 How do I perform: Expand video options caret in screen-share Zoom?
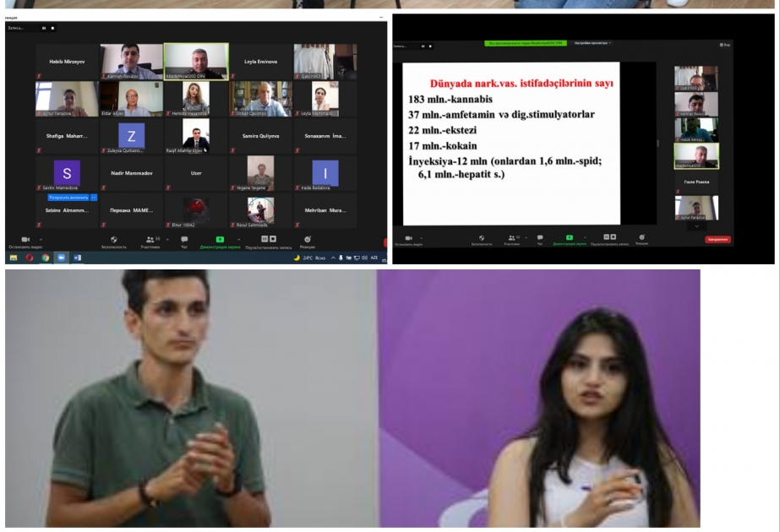tap(422, 238)
